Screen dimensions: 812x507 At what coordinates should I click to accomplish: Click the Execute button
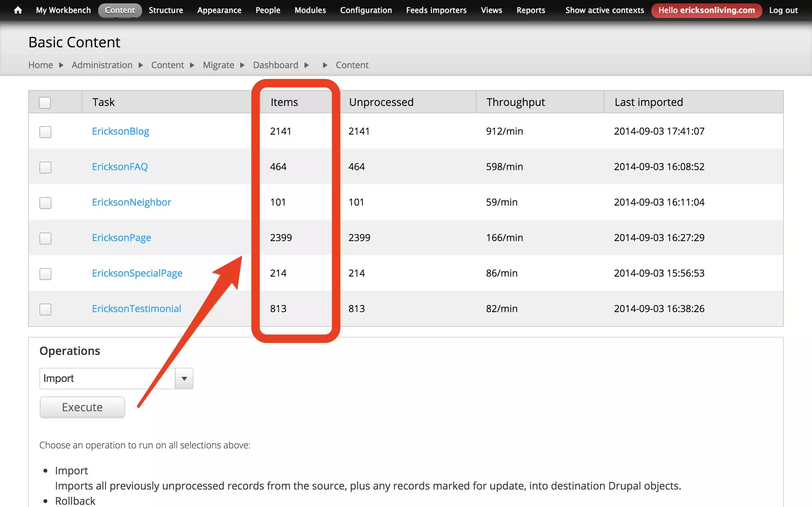pyautogui.click(x=82, y=407)
